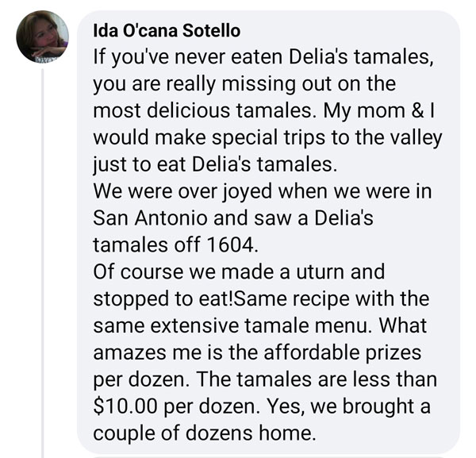Image resolution: width=476 pixels, height=458 pixels.
Task: Open Ida O'cana Sotello's profile picture
Action: point(42,37)
